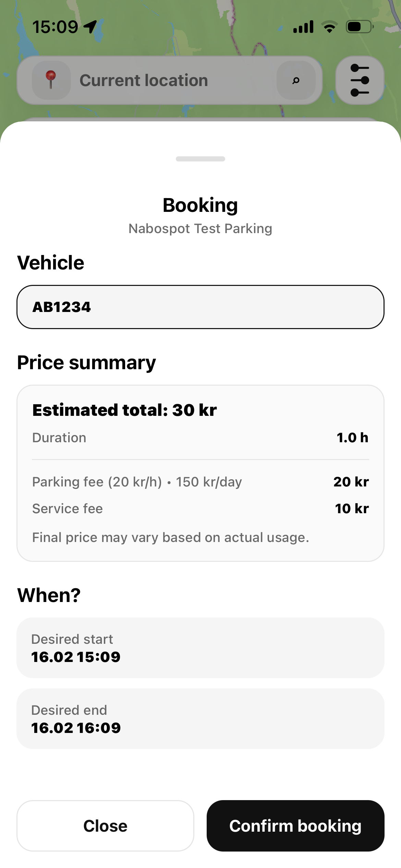Image resolution: width=401 pixels, height=868 pixels.
Task: Tap the Wi-Fi status icon
Action: pyautogui.click(x=329, y=27)
